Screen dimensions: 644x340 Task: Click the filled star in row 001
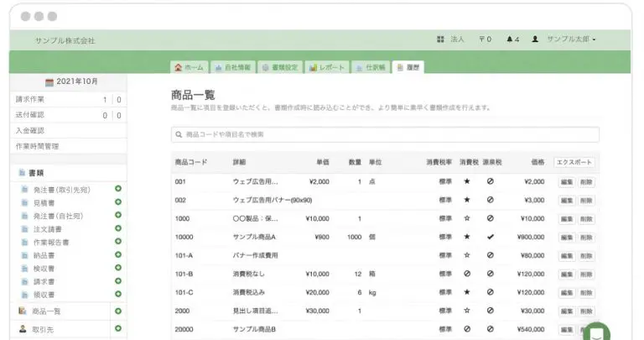(467, 181)
